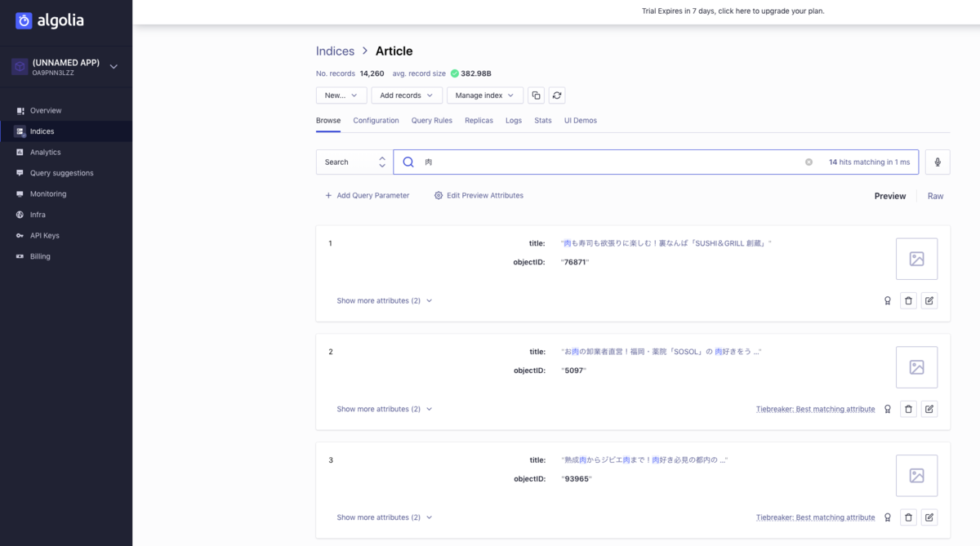Viewport: 980px width, 546px height.
Task: Switch to the Logs tab
Action: [514, 120]
